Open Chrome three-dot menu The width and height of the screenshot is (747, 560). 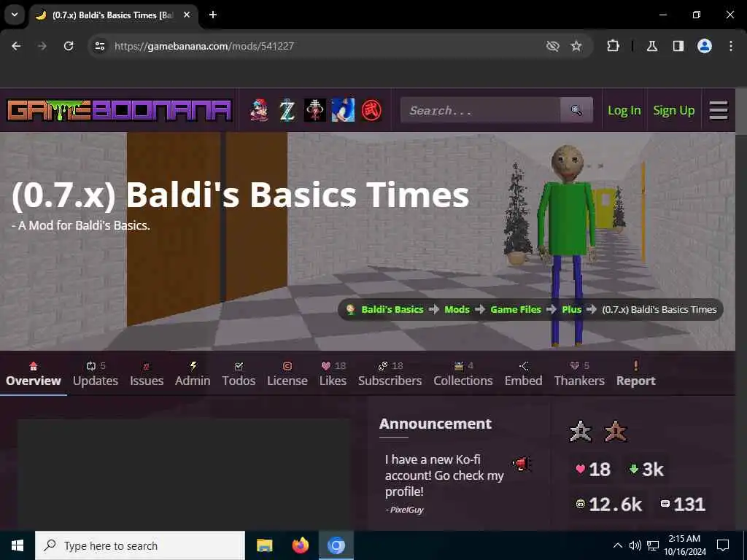[731, 46]
